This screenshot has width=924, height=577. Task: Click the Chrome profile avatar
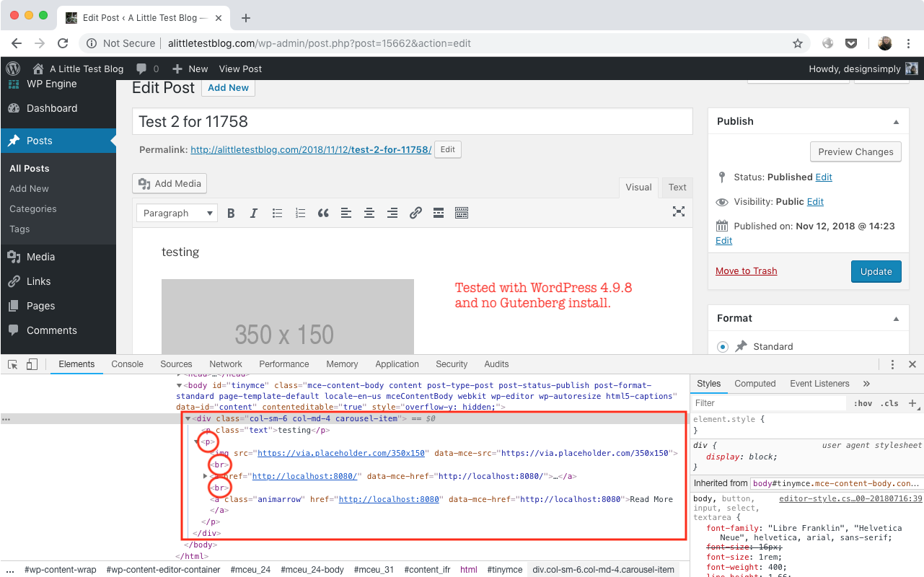tap(885, 43)
